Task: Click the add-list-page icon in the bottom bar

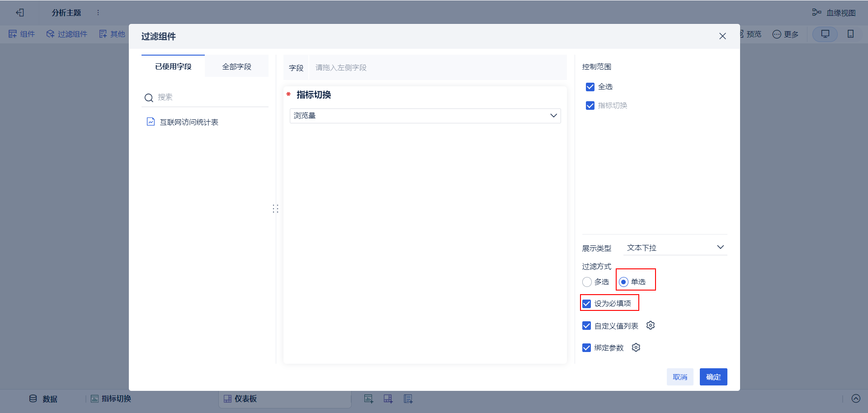Action: (408, 399)
